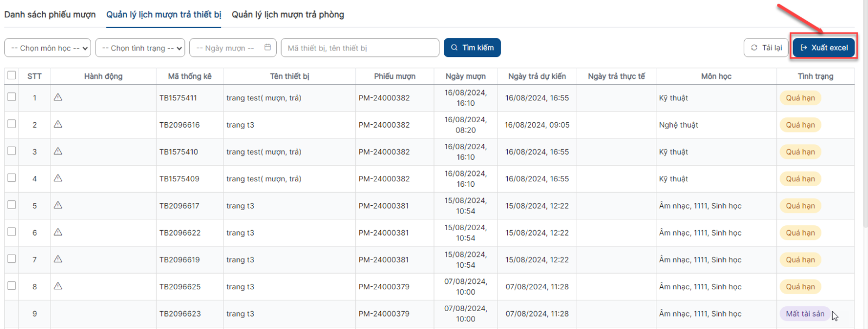Click the Hành động column header
The width and height of the screenshot is (868, 329).
[x=103, y=76]
